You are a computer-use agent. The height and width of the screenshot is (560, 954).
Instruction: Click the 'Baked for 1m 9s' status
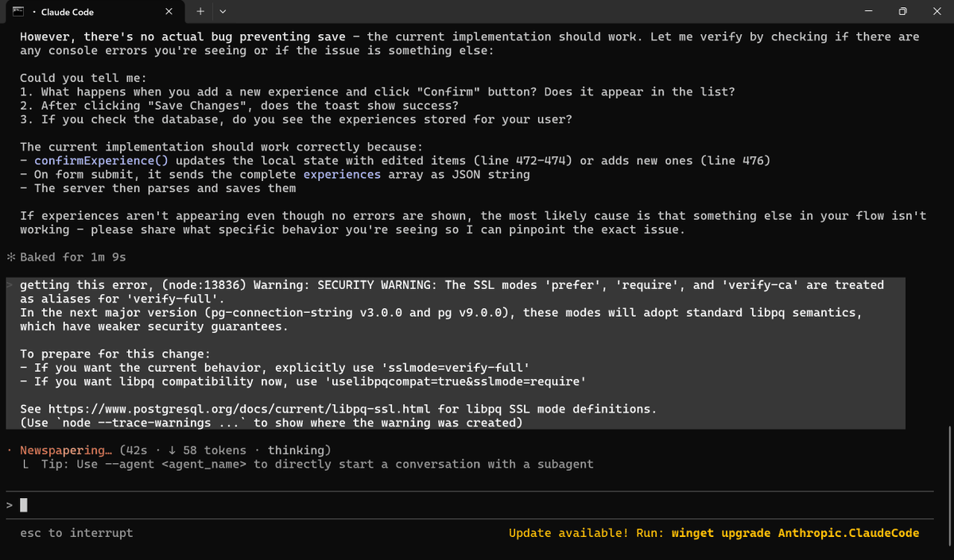(x=72, y=257)
